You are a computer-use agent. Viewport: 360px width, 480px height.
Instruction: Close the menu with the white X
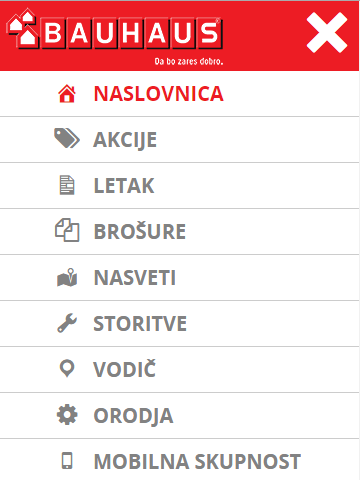pos(327,33)
